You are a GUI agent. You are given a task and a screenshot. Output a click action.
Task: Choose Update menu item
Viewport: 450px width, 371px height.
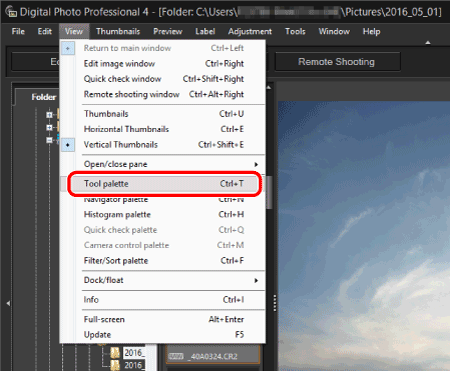163,335
